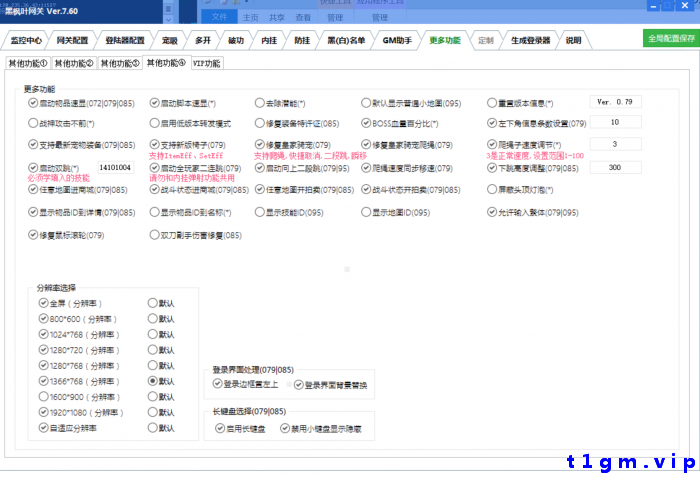Screen dimensions: 700x478
Task: Click the rope speed field showing 3
Action: [x=615, y=144]
